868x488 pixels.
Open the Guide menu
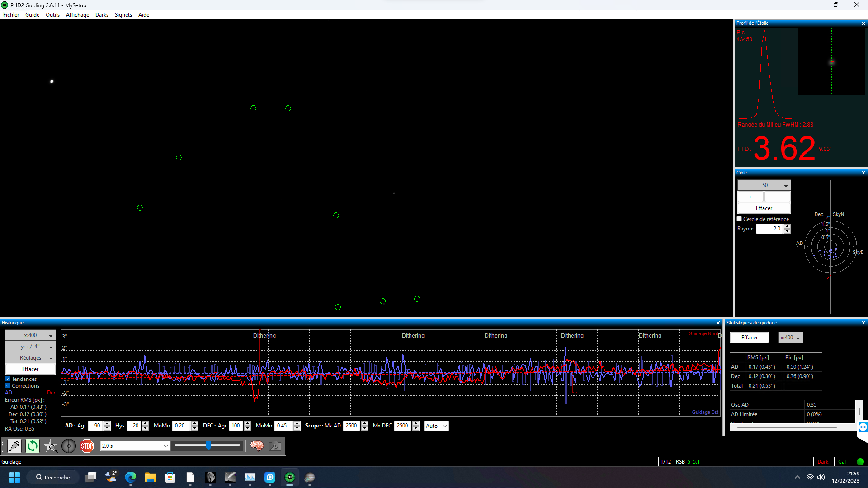[32, 15]
